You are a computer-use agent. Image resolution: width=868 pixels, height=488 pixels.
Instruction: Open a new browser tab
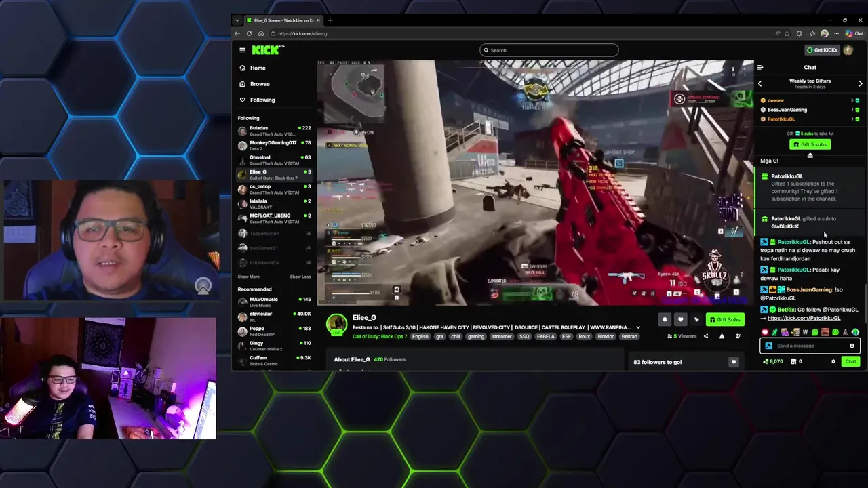coord(330,20)
